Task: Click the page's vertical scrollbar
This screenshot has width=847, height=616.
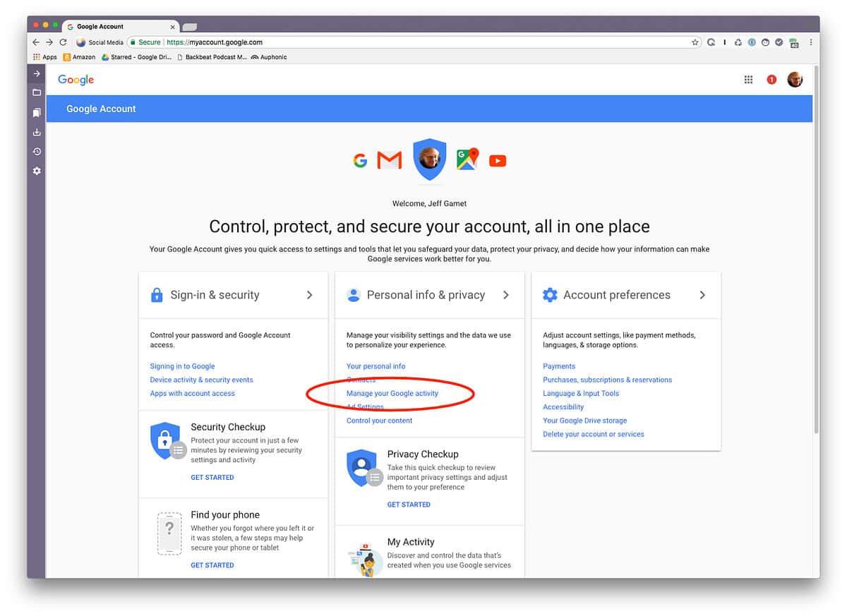Action: tap(817, 249)
